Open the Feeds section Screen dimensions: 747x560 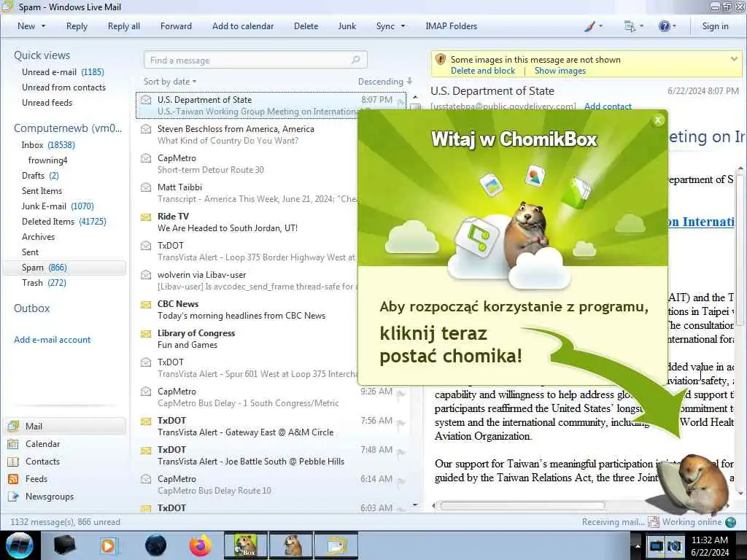[66, 479]
